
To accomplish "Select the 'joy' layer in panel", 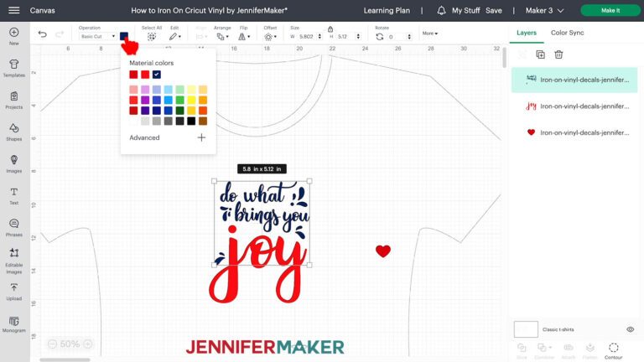I will [574, 106].
